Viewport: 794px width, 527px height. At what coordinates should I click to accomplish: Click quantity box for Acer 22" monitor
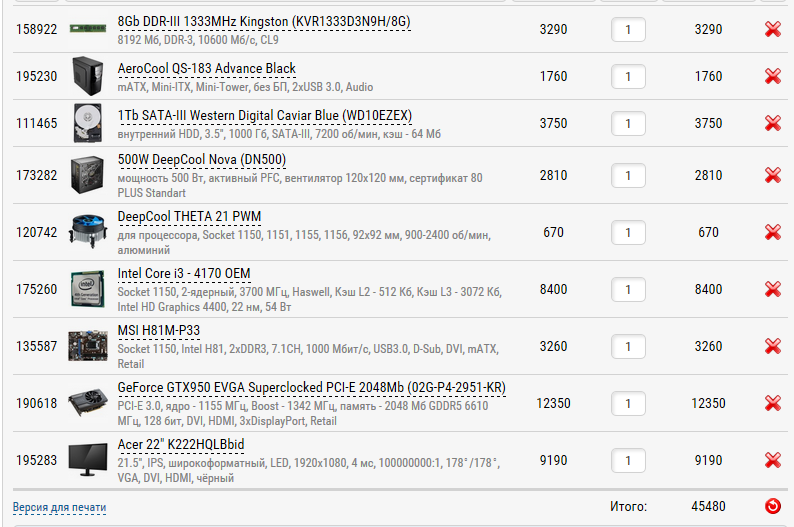[x=628, y=461]
